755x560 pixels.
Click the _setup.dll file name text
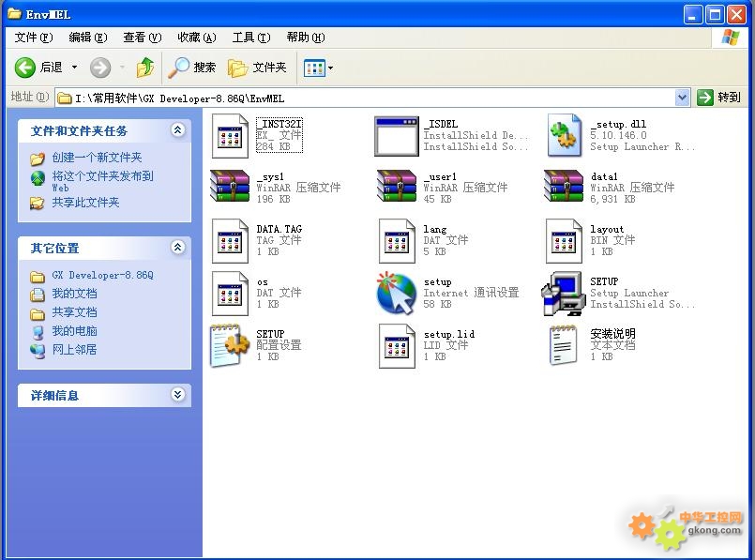point(618,124)
